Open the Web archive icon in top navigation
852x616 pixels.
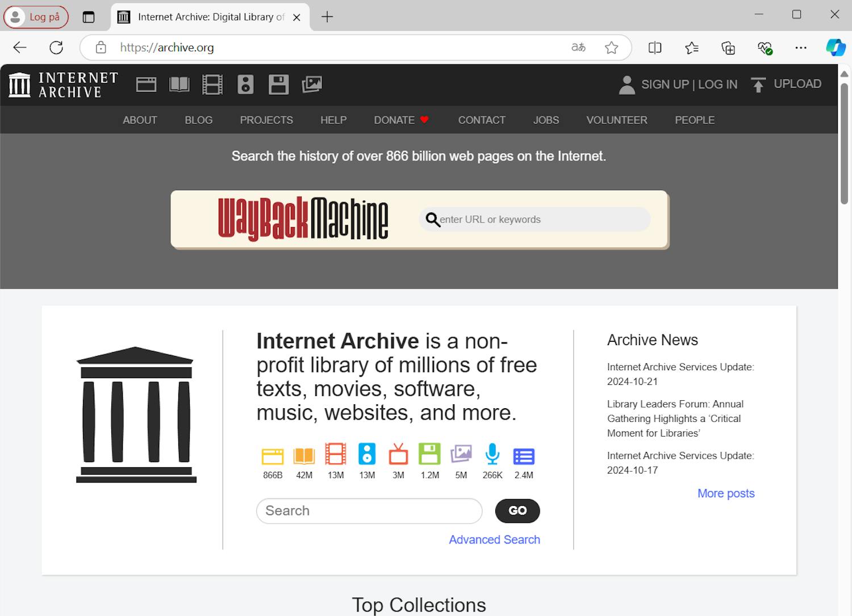pyautogui.click(x=146, y=84)
